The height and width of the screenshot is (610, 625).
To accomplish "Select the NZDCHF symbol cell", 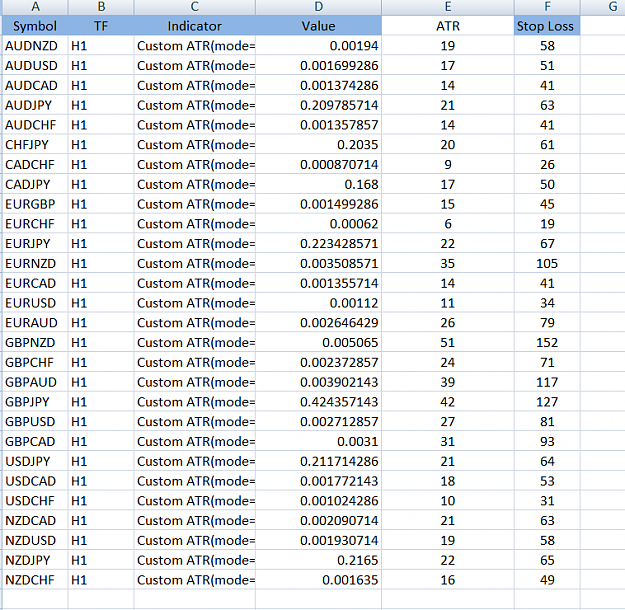I will [x=35, y=580].
